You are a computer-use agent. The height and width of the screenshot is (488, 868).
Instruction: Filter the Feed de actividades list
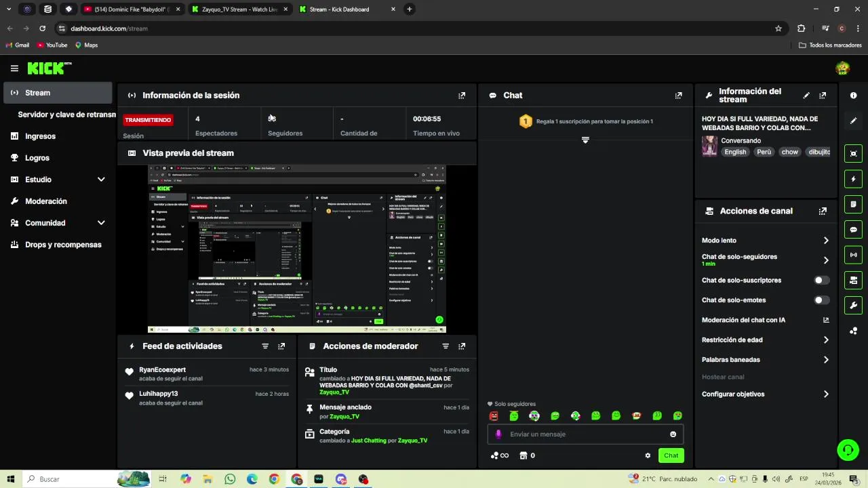[265, 346]
